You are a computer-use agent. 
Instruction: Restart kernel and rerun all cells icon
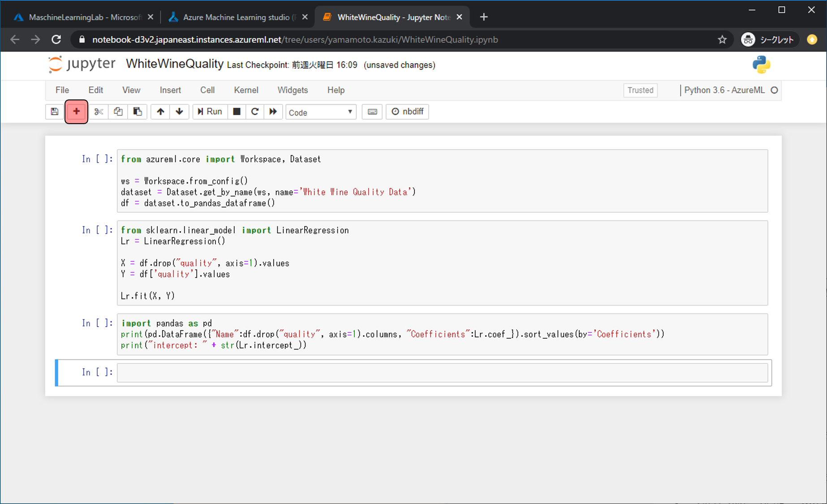point(273,112)
